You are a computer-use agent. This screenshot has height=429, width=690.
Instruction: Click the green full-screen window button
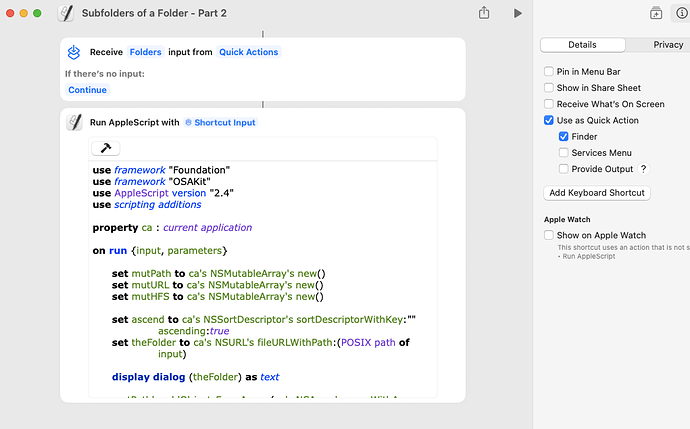coord(37,13)
